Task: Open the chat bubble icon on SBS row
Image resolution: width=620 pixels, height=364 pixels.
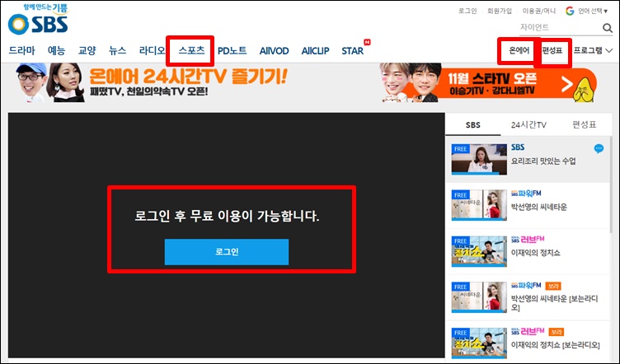Action: pos(599,148)
